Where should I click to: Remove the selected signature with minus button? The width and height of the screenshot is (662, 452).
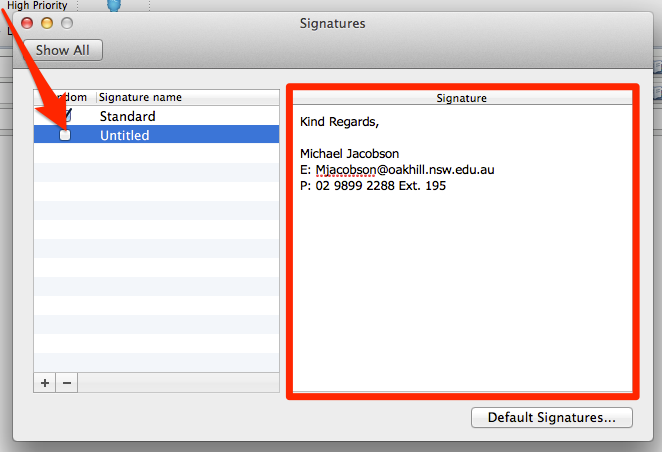(67, 383)
